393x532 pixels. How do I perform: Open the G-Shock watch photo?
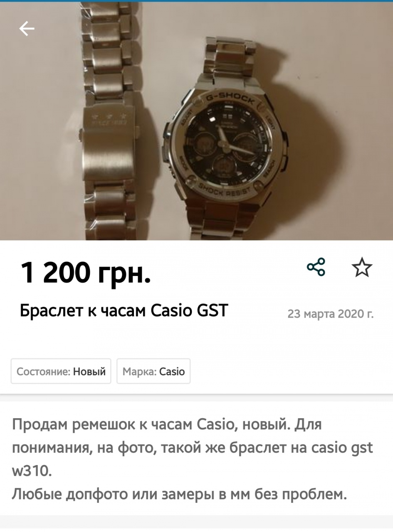pyautogui.click(x=196, y=121)
